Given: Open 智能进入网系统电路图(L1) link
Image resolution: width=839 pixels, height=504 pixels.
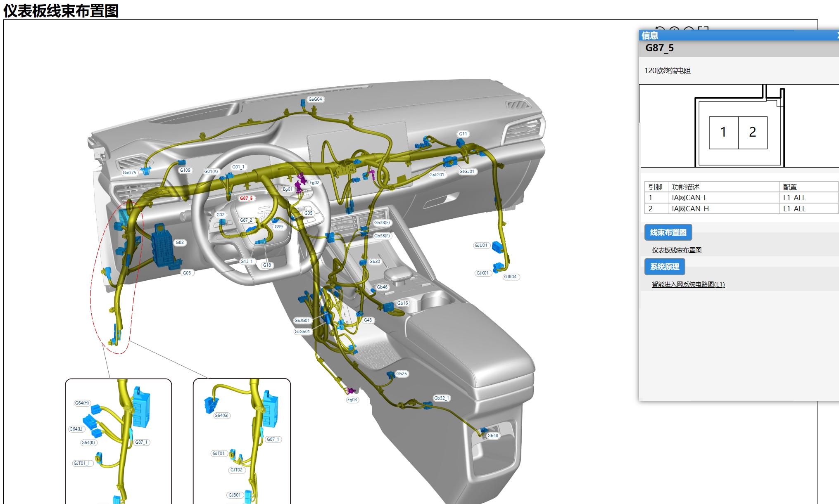Looking at the screenshot, I should pyautogui.click(x=688, y=284).
